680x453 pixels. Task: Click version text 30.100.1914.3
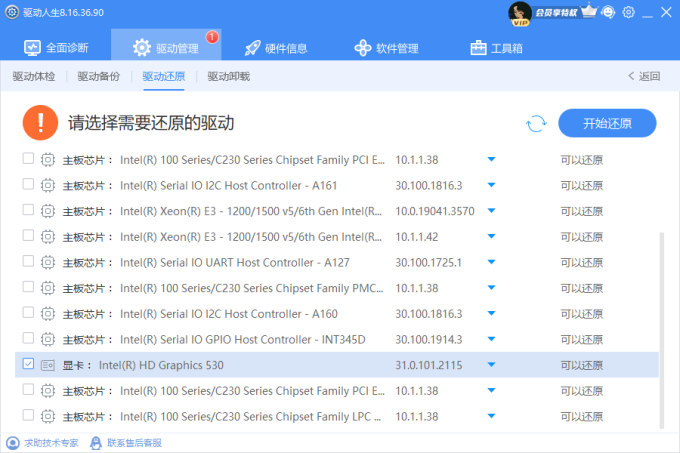point(428,339)
